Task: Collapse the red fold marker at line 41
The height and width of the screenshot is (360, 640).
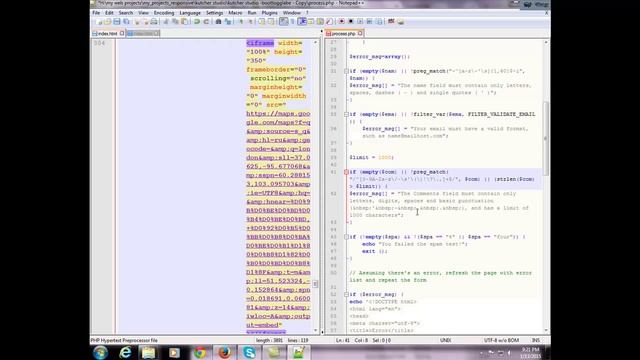Action: click(346, 172)
